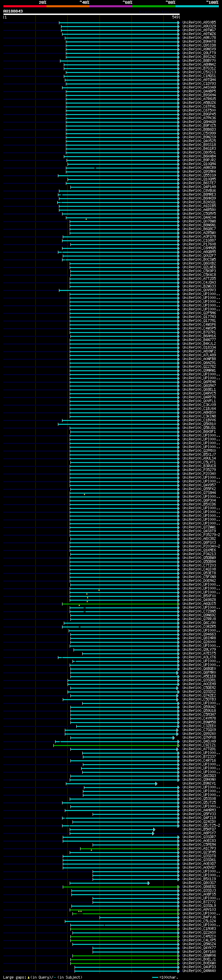Open hit UniRef100_A9S0B5
The width and height of the screenshot is (222, 980).
[199, 23]
